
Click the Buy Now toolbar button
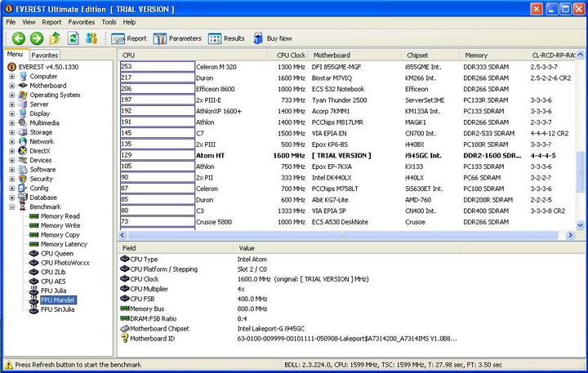[x=273, y=38]
